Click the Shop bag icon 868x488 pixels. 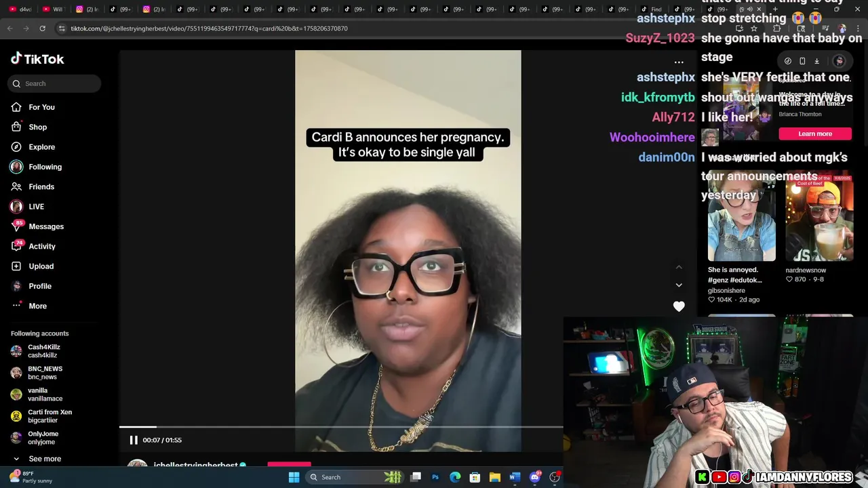click(16, 127)
